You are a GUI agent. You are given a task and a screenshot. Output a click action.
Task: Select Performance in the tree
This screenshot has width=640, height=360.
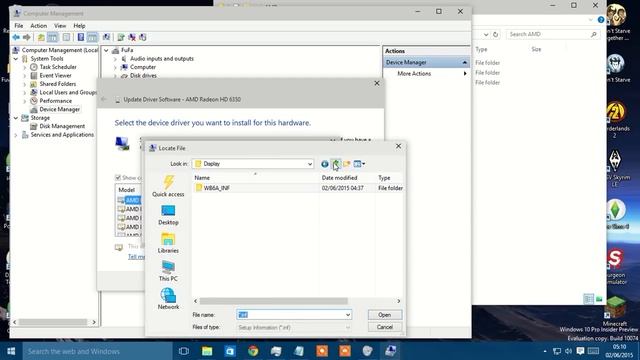tap(55, 101)
